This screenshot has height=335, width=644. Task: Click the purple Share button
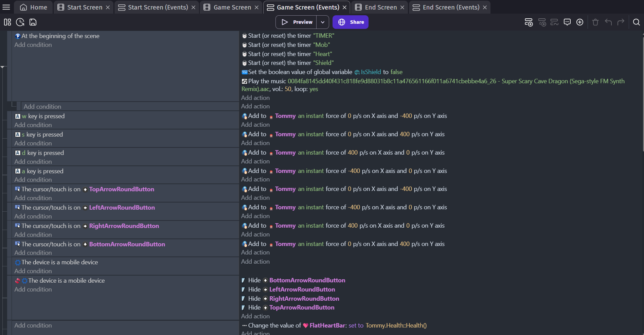pyautogui.click(x=351, y=22)
